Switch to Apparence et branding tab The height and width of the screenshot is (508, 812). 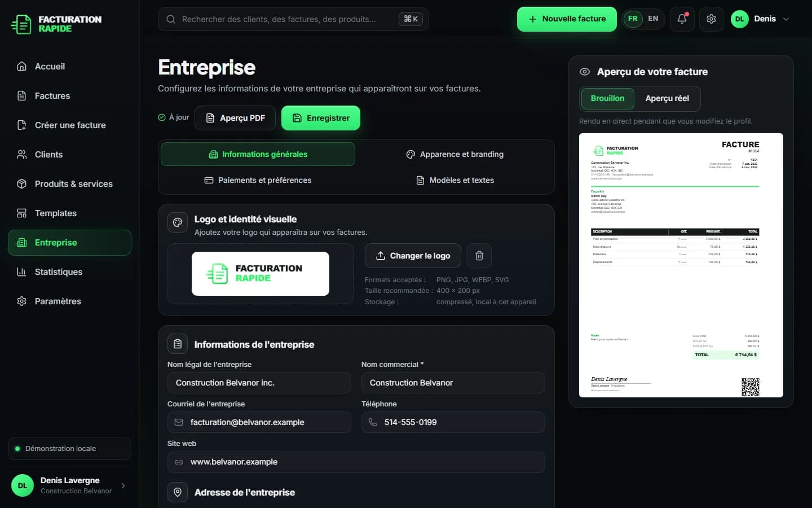pyautogui.click(x=454, y=154)
